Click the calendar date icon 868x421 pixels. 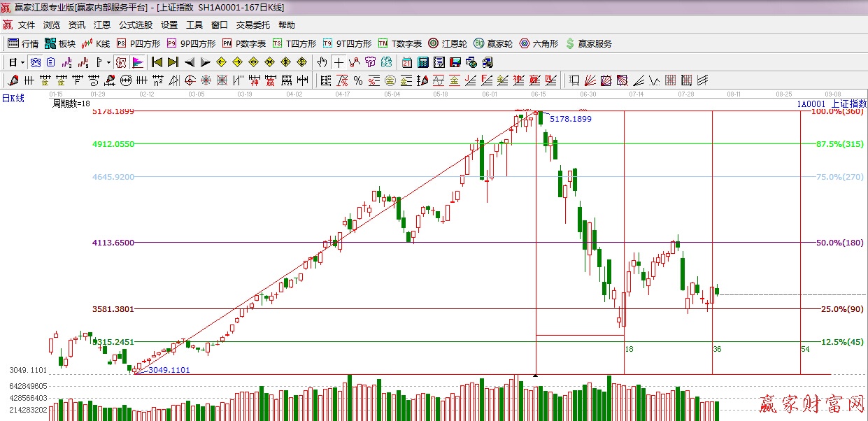(407, 62)
